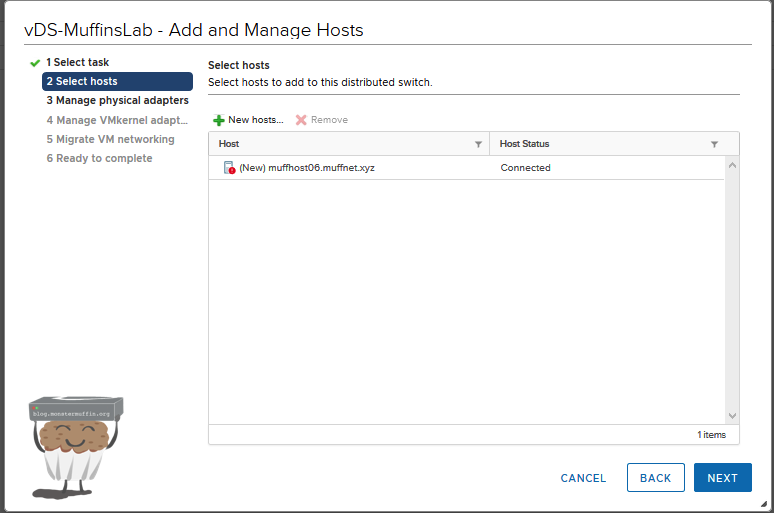Open the Host column filter icon
774x513 pixels.
[478, 144]
